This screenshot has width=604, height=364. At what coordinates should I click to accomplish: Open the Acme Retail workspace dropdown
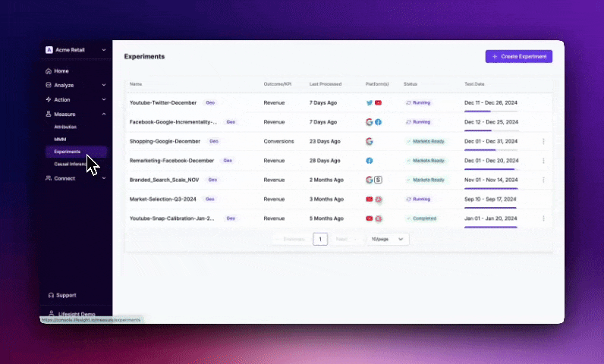pyautogui.click(x=104, y=50)
